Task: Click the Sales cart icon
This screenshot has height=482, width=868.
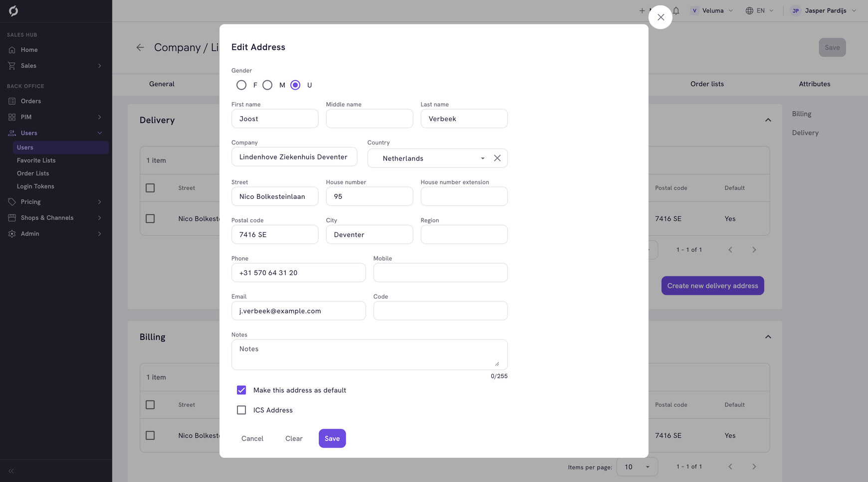Action: pos(12,66)
